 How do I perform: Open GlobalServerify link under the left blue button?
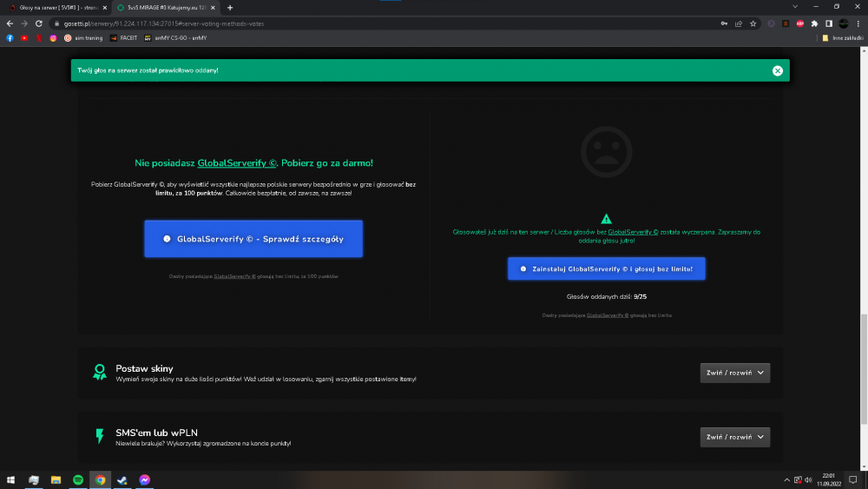point(234,276)
